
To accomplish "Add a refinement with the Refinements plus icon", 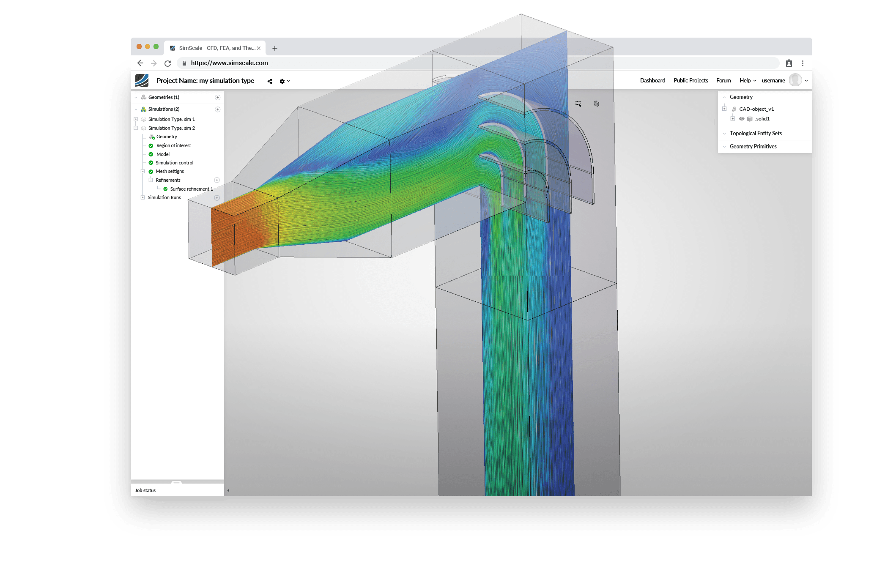I will coord(217,180).
